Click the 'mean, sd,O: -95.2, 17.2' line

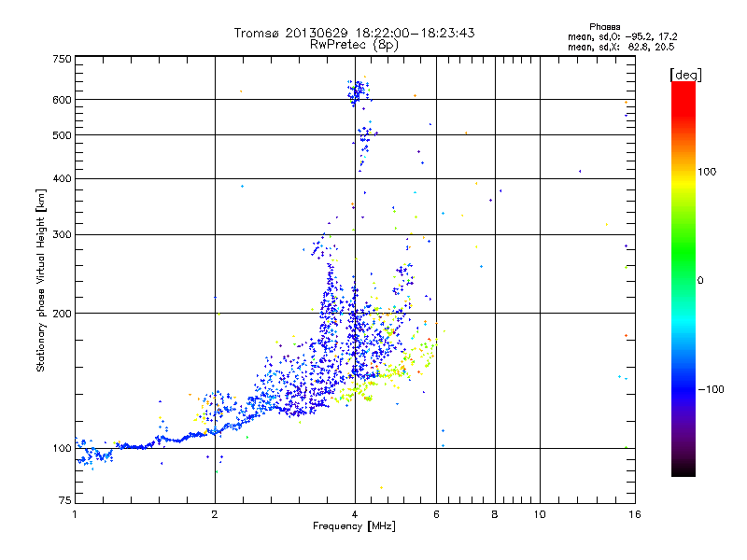tap(622, 36)
